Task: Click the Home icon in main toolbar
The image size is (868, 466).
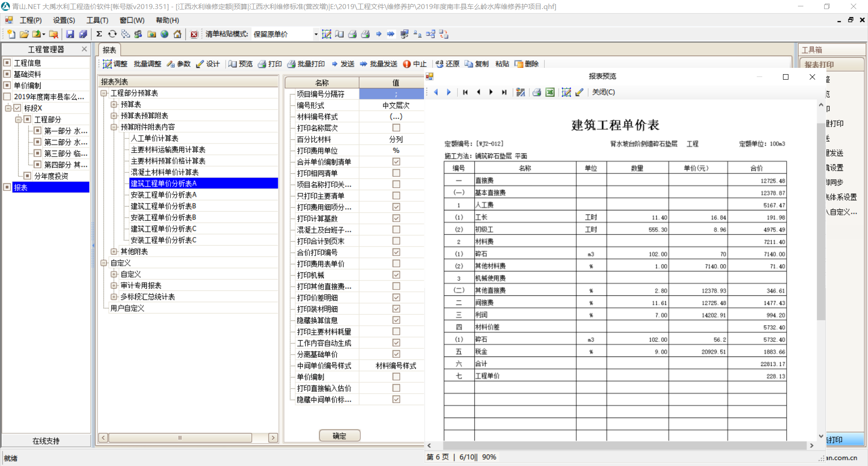Action: point(178,34)
